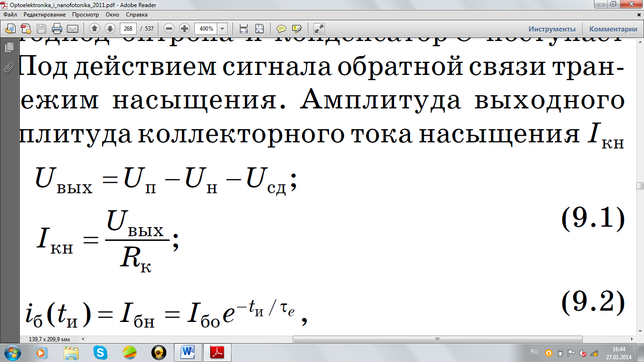Click the muted volume tray icon

(583, 353)
